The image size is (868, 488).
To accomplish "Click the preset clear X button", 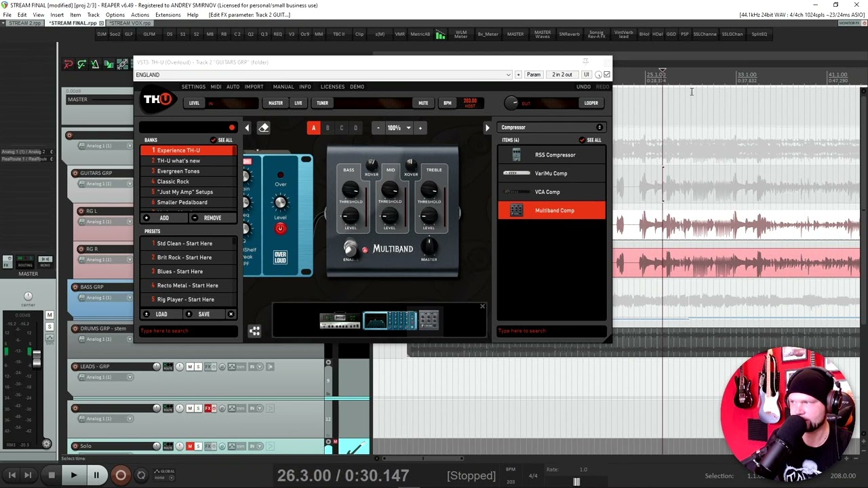I will pos(231,314).
